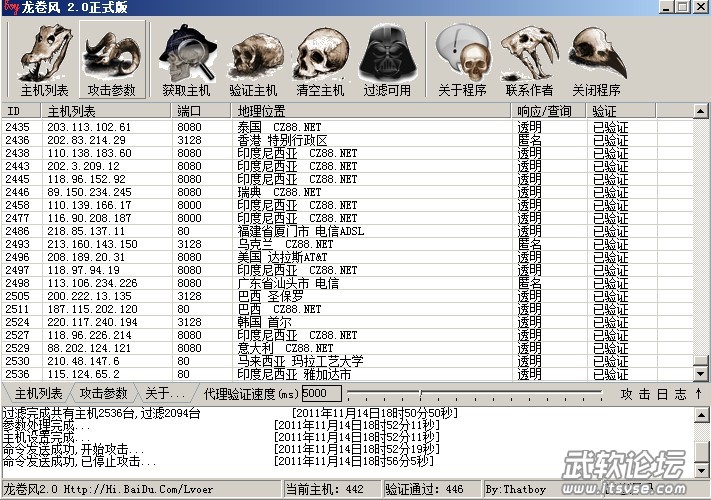Open the 主机列表 toolbar icon
Viewport: 711px width, 500px height.
tap(43, 58)
